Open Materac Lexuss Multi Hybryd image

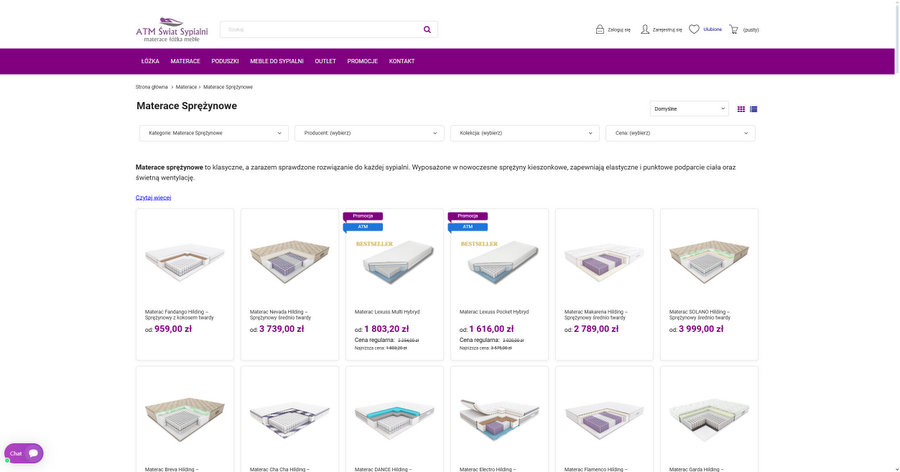point(395,261)
